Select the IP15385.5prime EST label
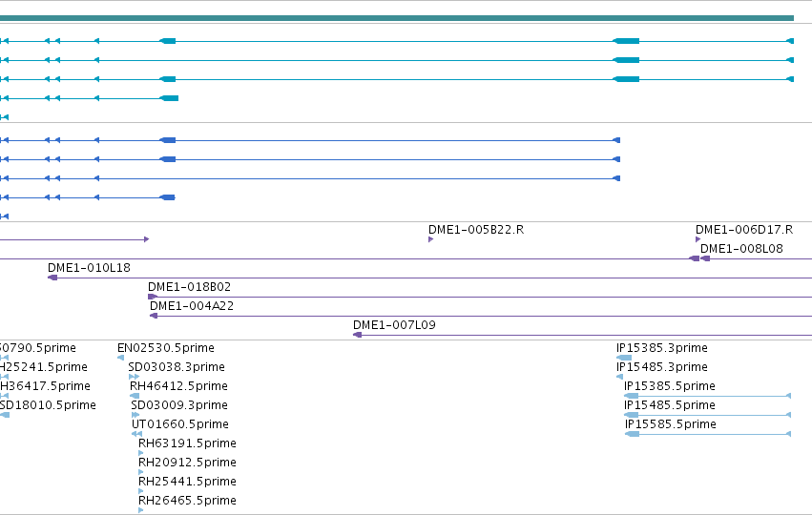The image size is (812, 515). (670, 386)
